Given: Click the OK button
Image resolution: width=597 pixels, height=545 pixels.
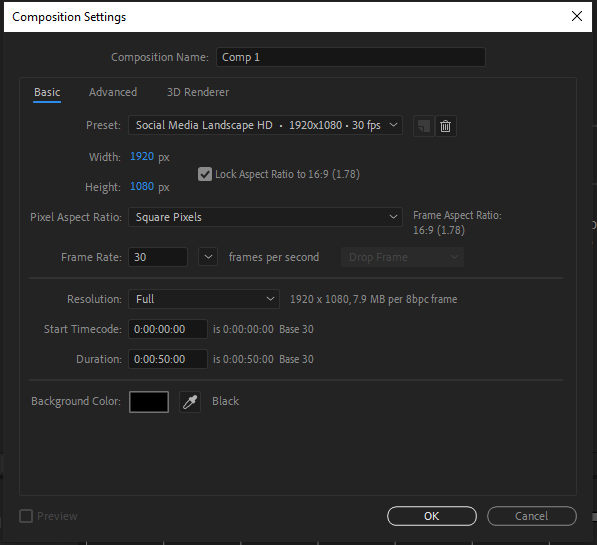Looking at the screenshot, I should click(x=432, y=516).
